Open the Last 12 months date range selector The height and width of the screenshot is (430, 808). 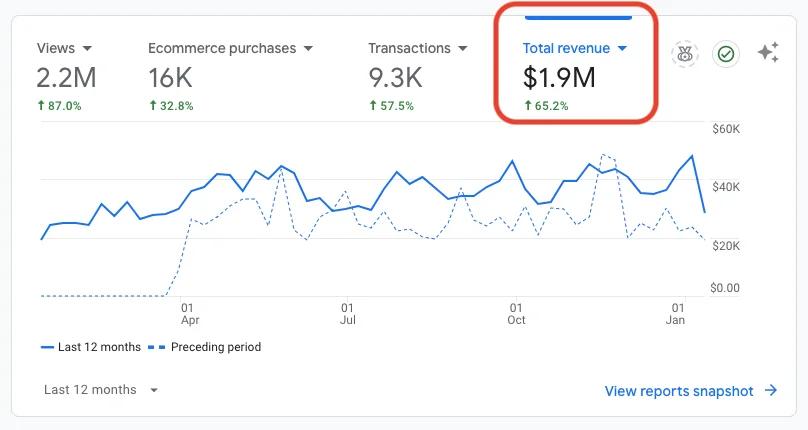click(x=101, y=390)
